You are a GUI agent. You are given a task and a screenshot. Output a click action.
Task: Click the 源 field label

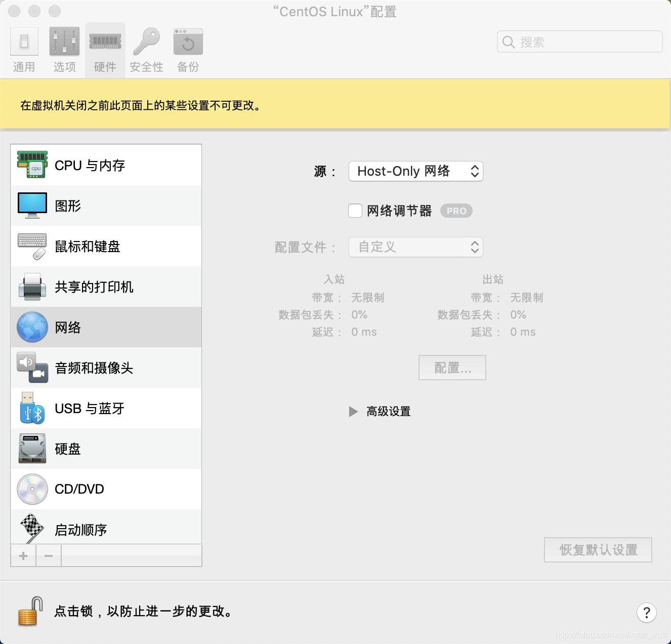click(x=324, y=172)
